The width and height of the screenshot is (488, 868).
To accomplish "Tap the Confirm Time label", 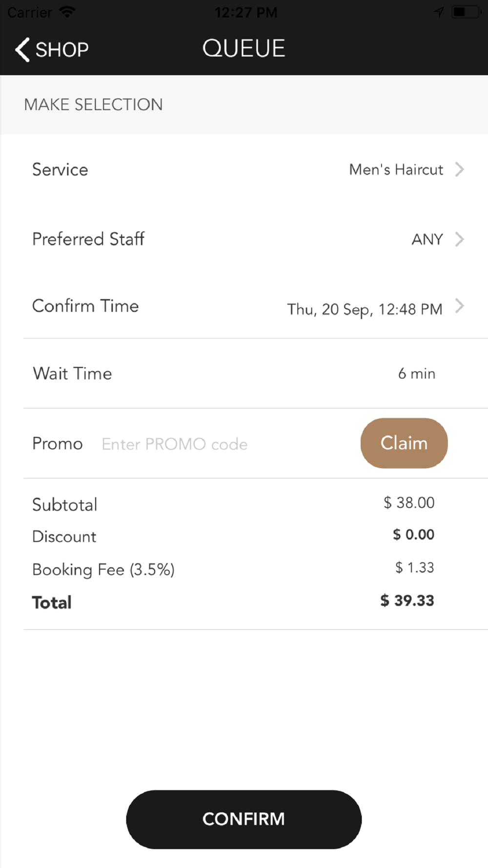I will tap(85, 306).
